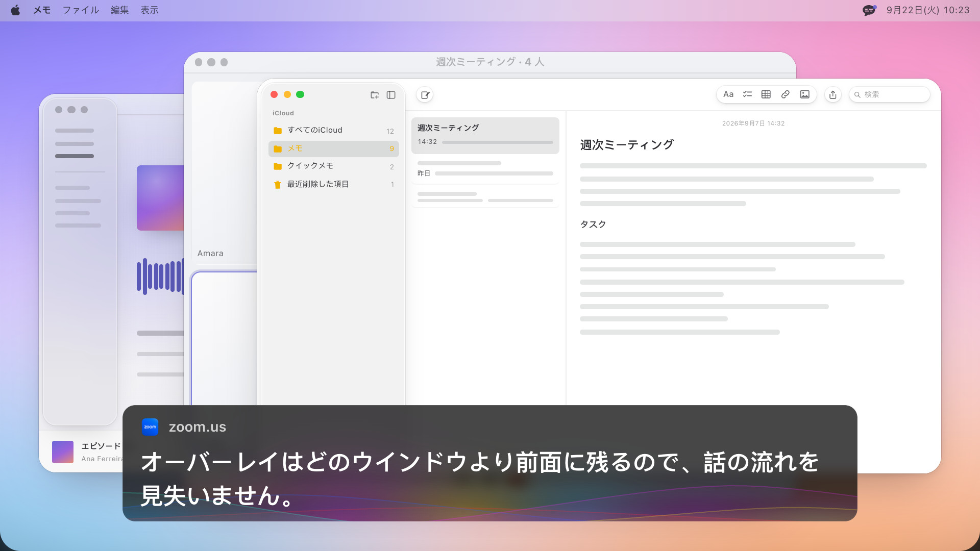Share the current note
Viewport: 980px width, 551px height.
click(833, 95)
